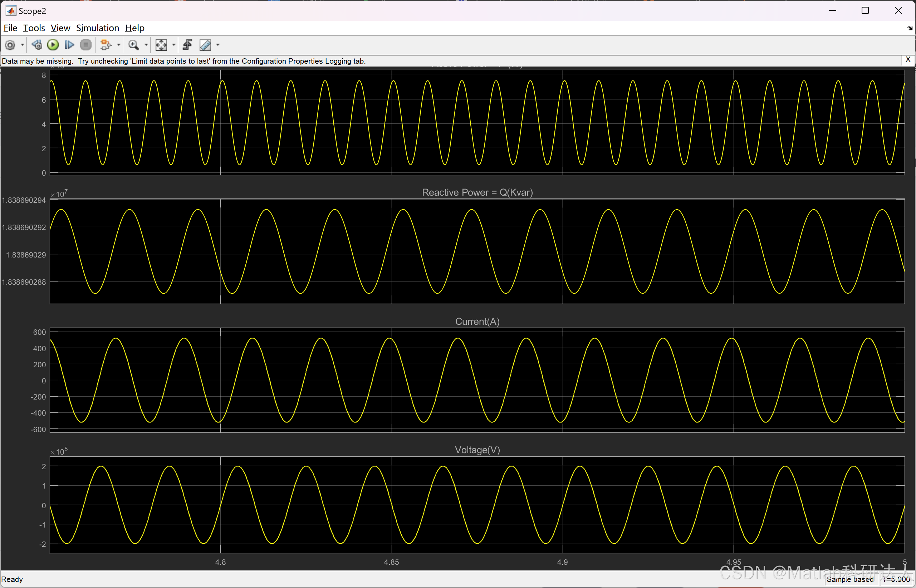The height and width of the screenshot is (588, 916).
Task: Dismiss the data missing warning bar
Action: click(x=908, y=60)
